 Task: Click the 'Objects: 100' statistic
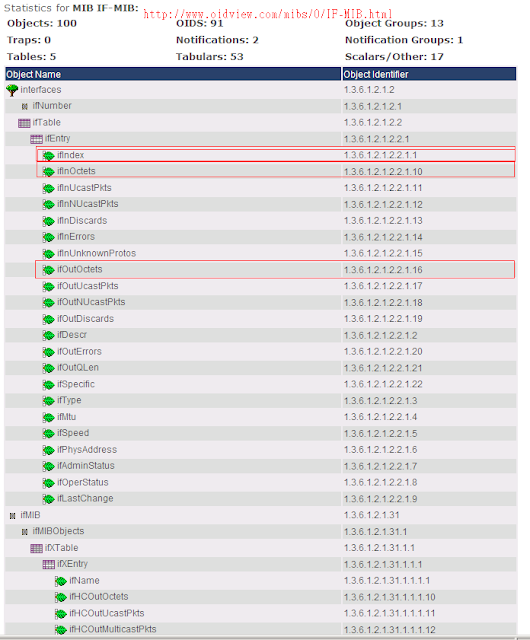[42, 23]
